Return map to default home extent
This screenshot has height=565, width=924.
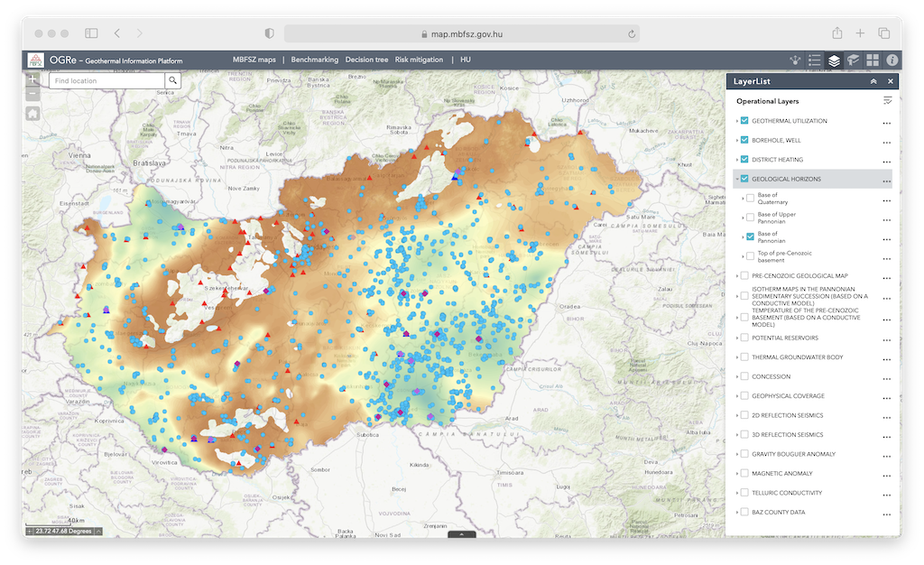tap(32, 114)
